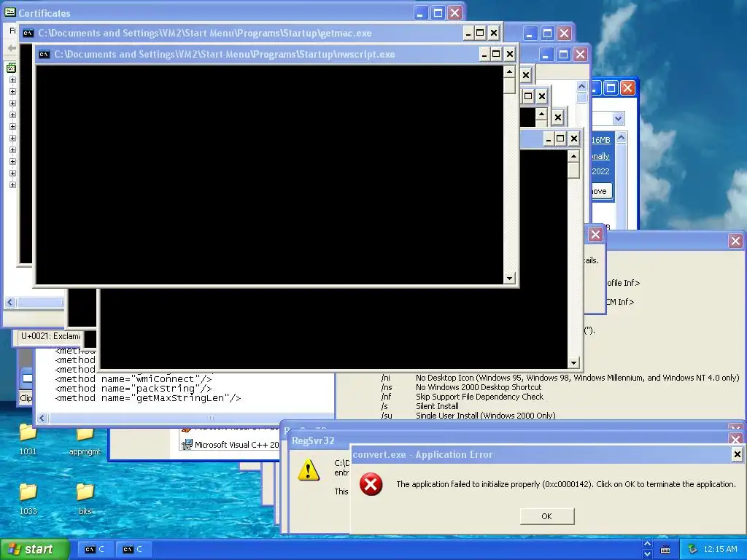Click the Microsoft Visual C++ installer icon
The image size is (747, 560).
click(x=186, y=445)
